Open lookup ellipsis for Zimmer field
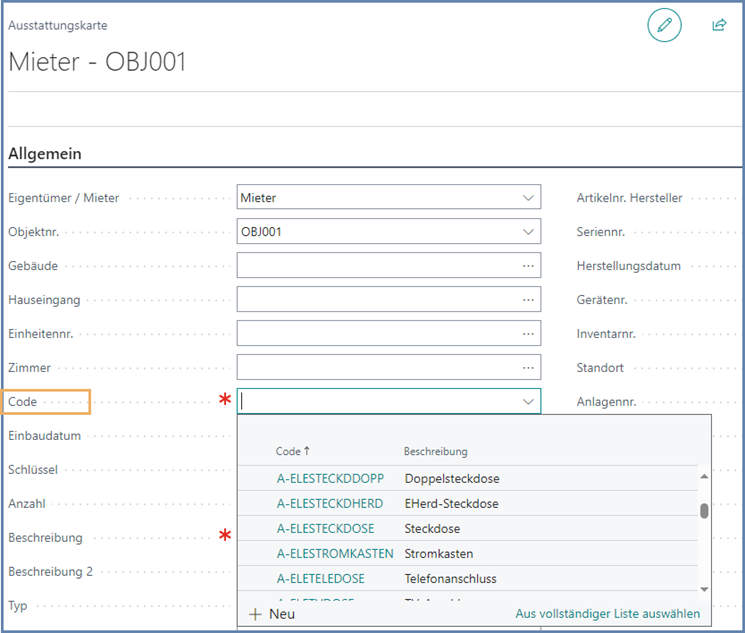This screenshot has width=745, height=633. pos(528,367)
